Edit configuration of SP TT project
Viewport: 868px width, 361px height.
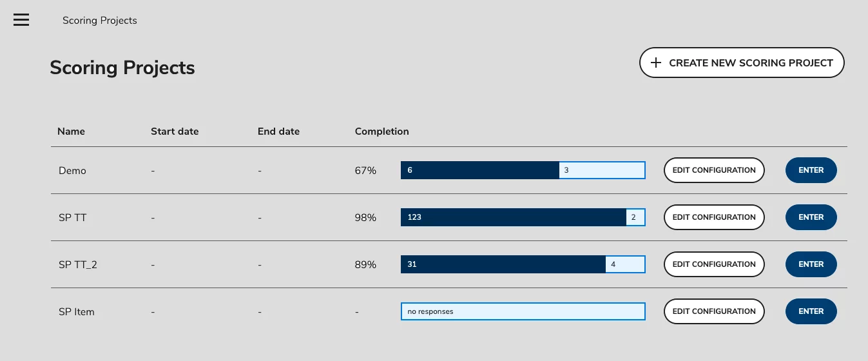click(714, 217)
